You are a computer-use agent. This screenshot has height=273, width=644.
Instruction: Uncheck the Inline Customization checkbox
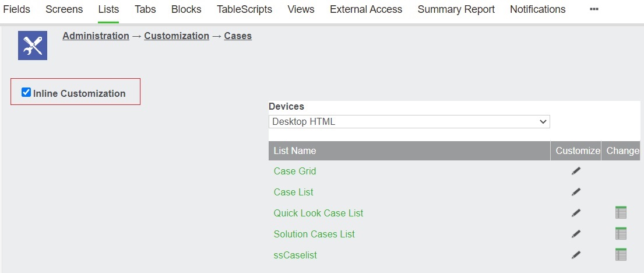[26, 92]
